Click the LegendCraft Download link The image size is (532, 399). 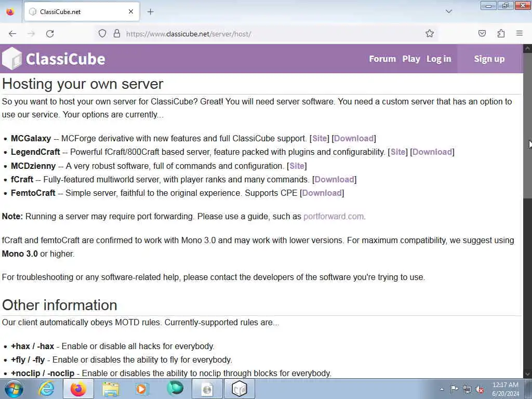(432, 152)
